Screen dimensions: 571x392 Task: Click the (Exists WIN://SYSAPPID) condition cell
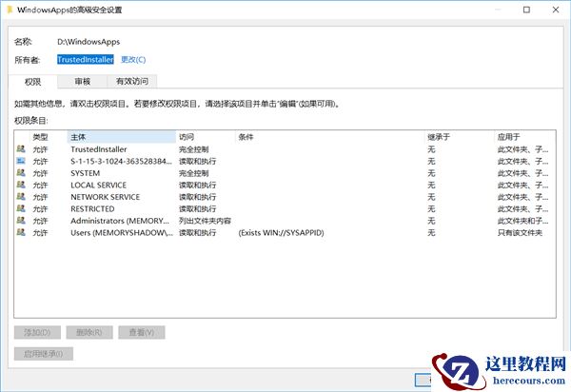(x=281, y=232)
